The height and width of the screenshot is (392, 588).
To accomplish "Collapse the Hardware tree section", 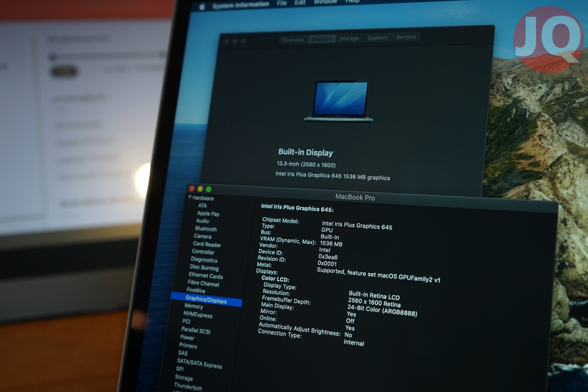I will pyautogui.click(x=190, y=197).
